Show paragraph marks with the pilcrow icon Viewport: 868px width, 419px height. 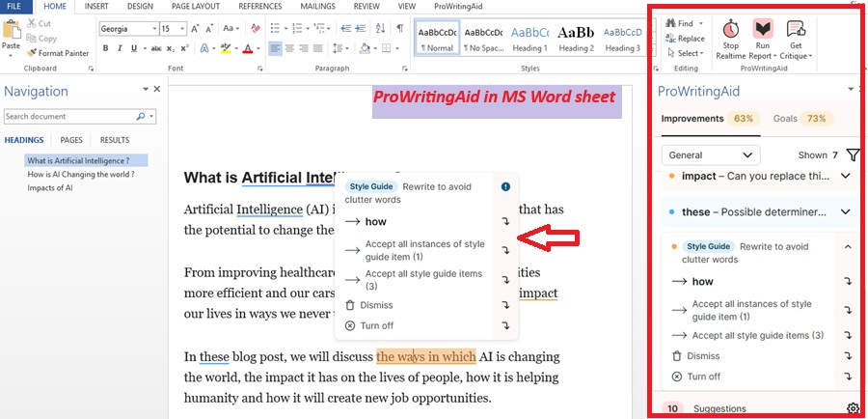click(x=399, y=28)
